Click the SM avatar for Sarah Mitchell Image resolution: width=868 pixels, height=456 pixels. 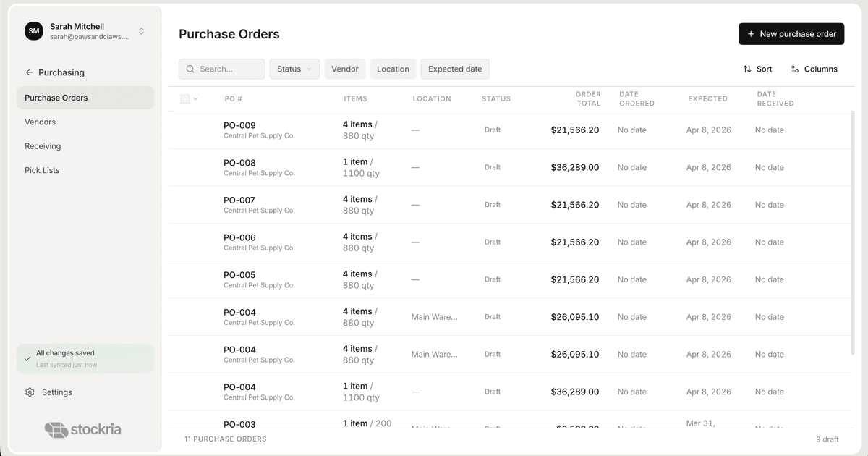33,31
